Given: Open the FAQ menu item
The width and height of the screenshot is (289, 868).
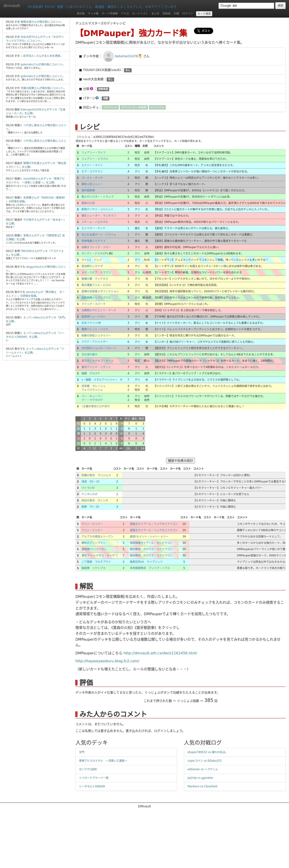Looking at the screenshot, I should [125, 14].
